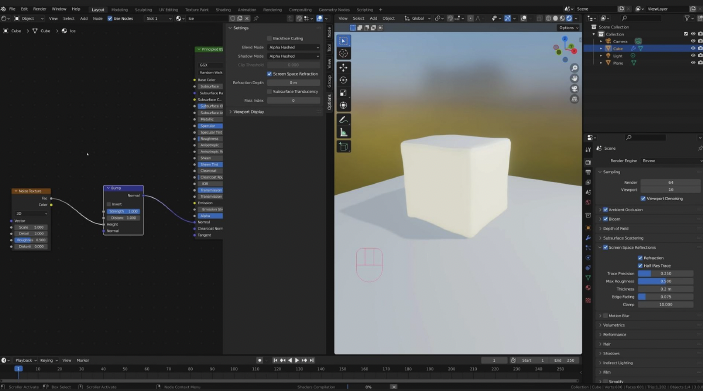
Task: Open the Keying menu in timeline
Action: [48, 360]
